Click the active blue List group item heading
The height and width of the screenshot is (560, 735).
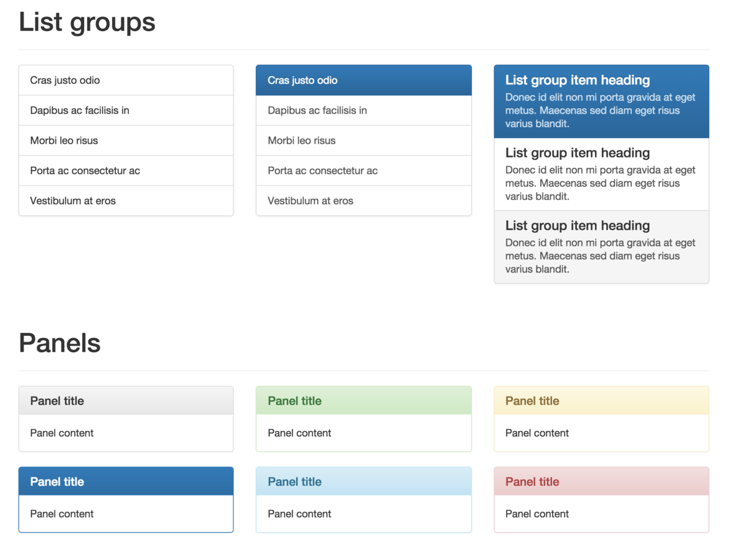(x=578, y=80)
